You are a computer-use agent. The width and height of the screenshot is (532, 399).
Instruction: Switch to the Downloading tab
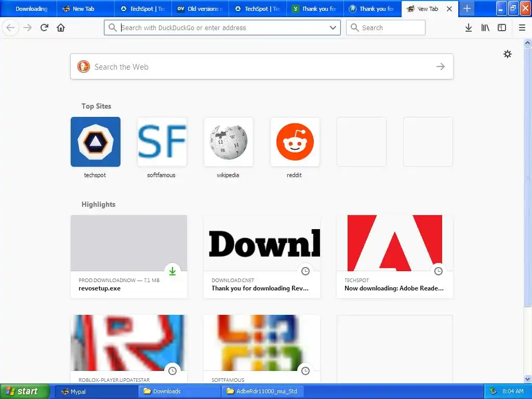tap(29, 9)
